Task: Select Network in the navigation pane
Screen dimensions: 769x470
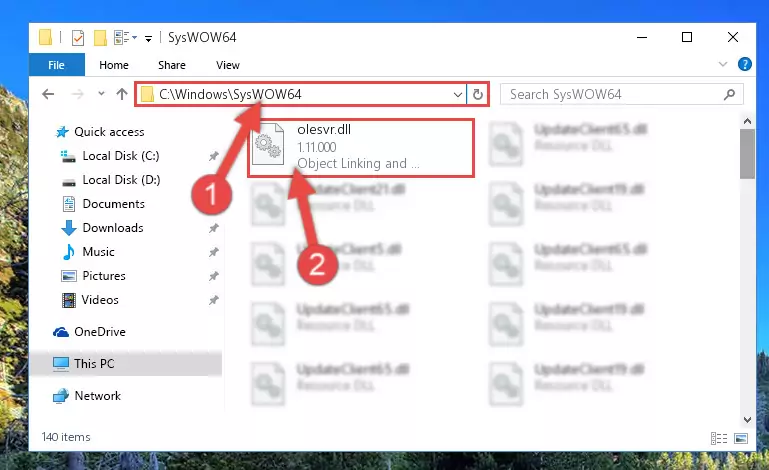Action: point(97,395)
